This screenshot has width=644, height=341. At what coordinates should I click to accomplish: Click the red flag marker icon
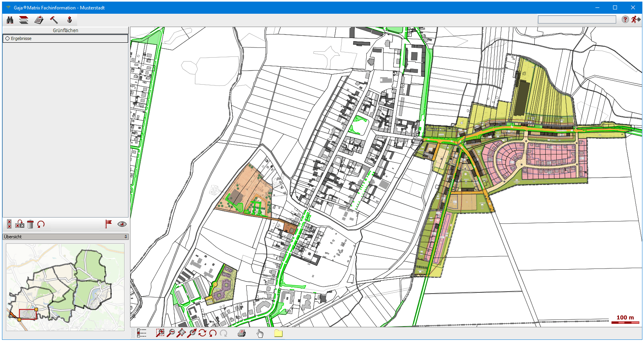[x=109, y=224]
